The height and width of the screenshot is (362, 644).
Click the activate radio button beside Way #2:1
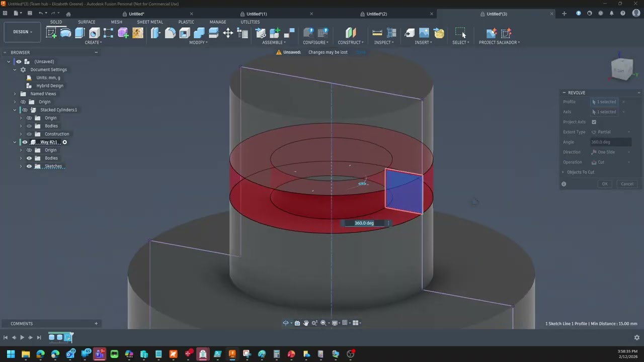pyautogui.click(x=64, y=142)
